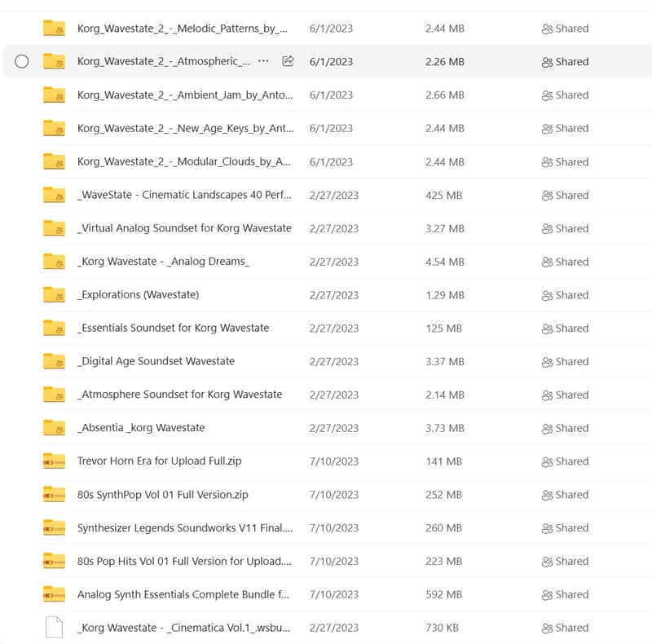652x644 pixels.
Task: Click Shared status on Cinematica Vol.1 row
Action: (x=565, y=628)
